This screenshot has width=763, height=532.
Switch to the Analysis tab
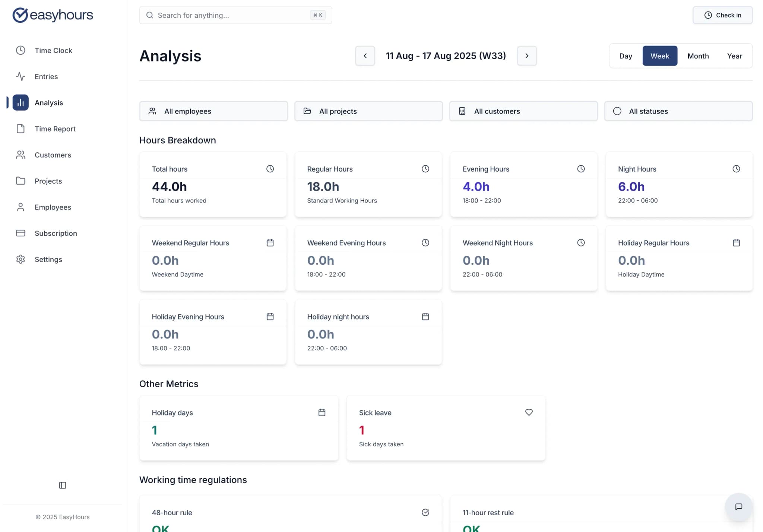click(x=49, y=102)
